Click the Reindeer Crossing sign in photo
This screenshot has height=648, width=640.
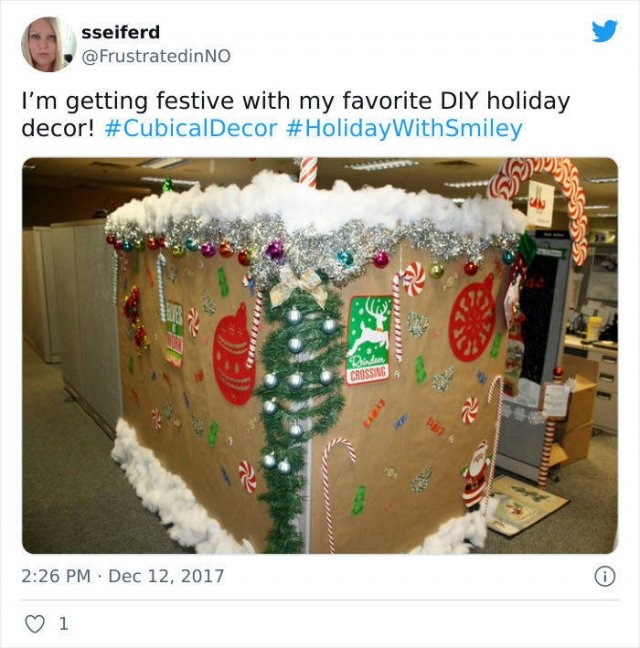click(368, 340)
